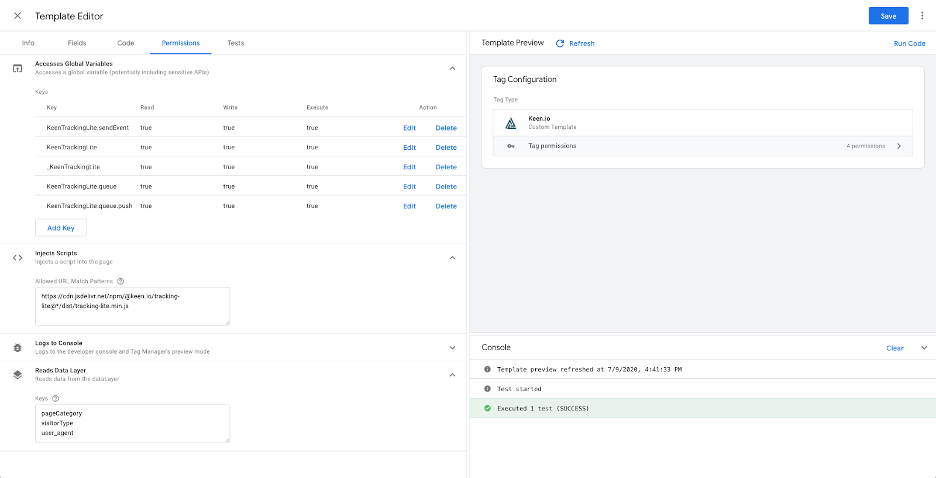Close the Template Editor with the X icon
Screen dimensions: 936x478
[17, 16]
